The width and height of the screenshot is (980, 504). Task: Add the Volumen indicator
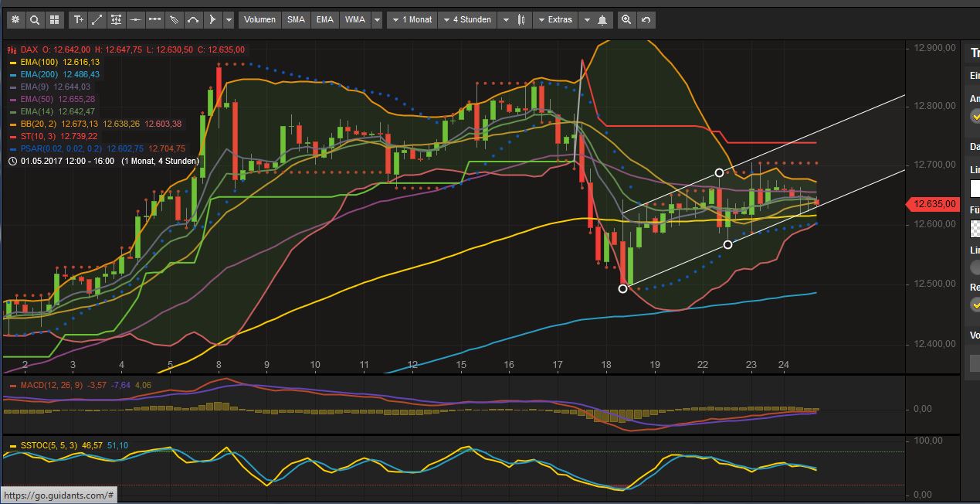click(x=259, y=19)
